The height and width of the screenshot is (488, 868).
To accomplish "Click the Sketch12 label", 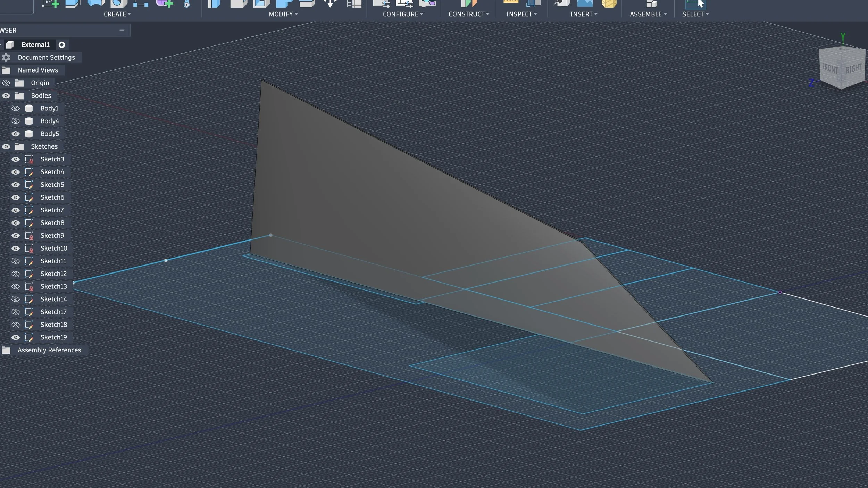I will (x=53, y=274).
